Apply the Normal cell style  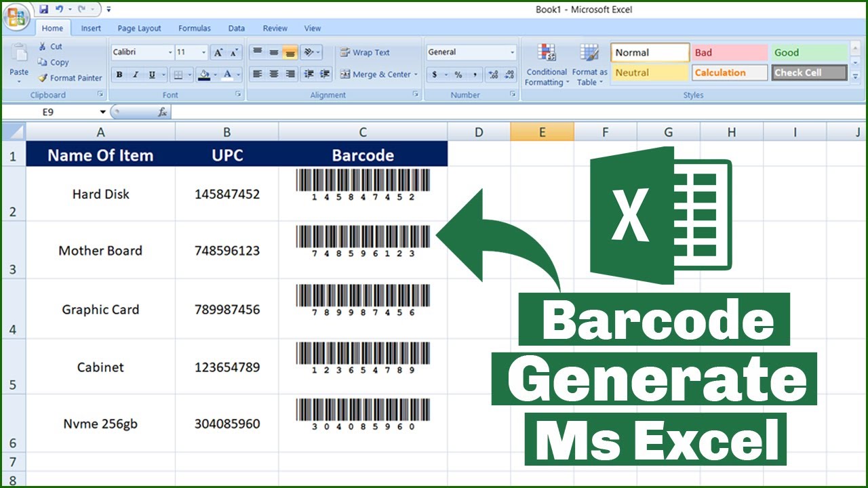pyautogui.click(x=650, y=52)
